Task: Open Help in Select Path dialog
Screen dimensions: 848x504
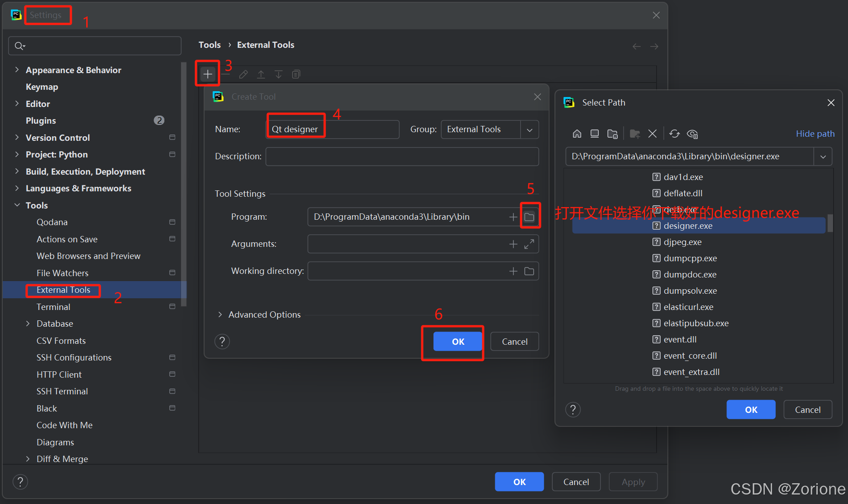Action: (x=573, y=410)
